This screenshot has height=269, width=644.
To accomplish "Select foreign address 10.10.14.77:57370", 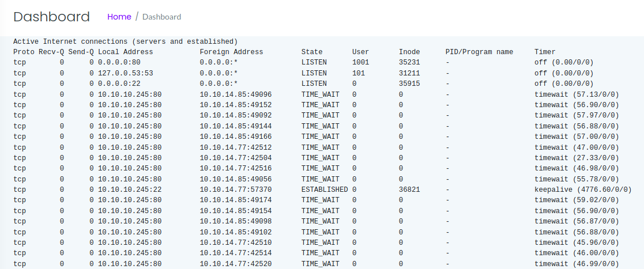I will click(x=236, y=190).
